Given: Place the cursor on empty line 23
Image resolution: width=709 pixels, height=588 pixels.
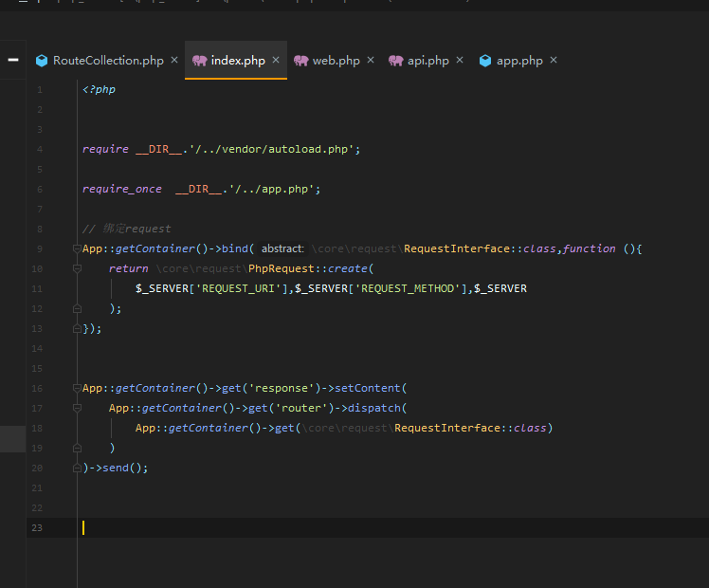Looking at the screenshot, I should click(x=393, y=528).
